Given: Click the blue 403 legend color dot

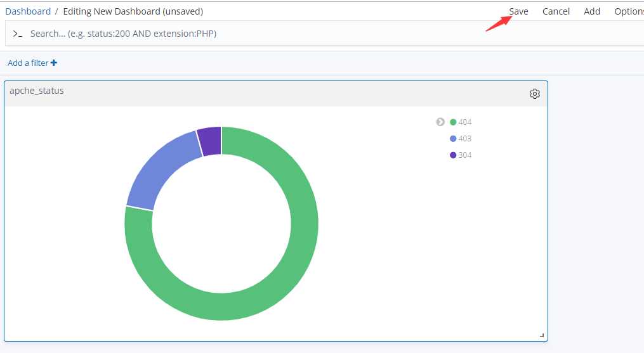Looking at the screenshot, I should click(453, 139).
